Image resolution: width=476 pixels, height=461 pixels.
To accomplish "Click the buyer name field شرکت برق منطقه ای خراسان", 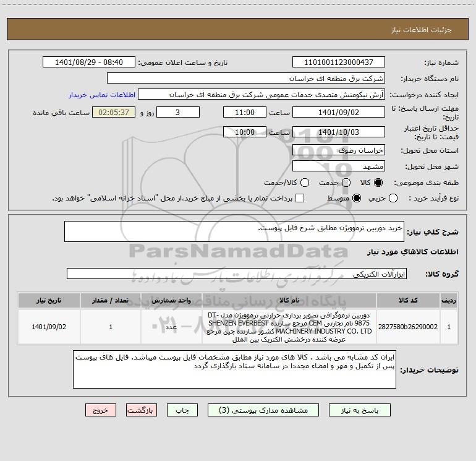I will pos(246,78).
